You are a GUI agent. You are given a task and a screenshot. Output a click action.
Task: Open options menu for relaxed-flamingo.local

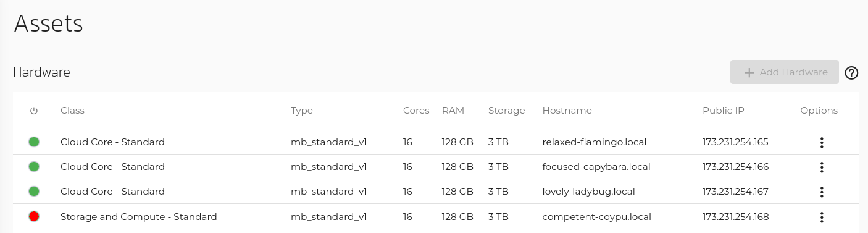coord(822,143)
